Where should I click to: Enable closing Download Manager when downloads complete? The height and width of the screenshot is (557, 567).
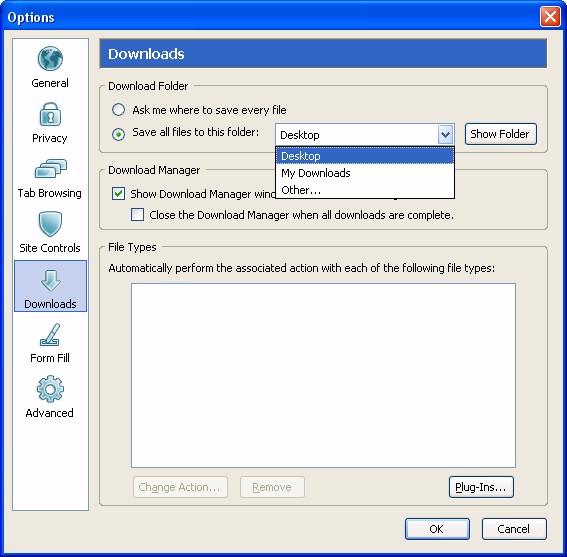[x=137, y=214]
